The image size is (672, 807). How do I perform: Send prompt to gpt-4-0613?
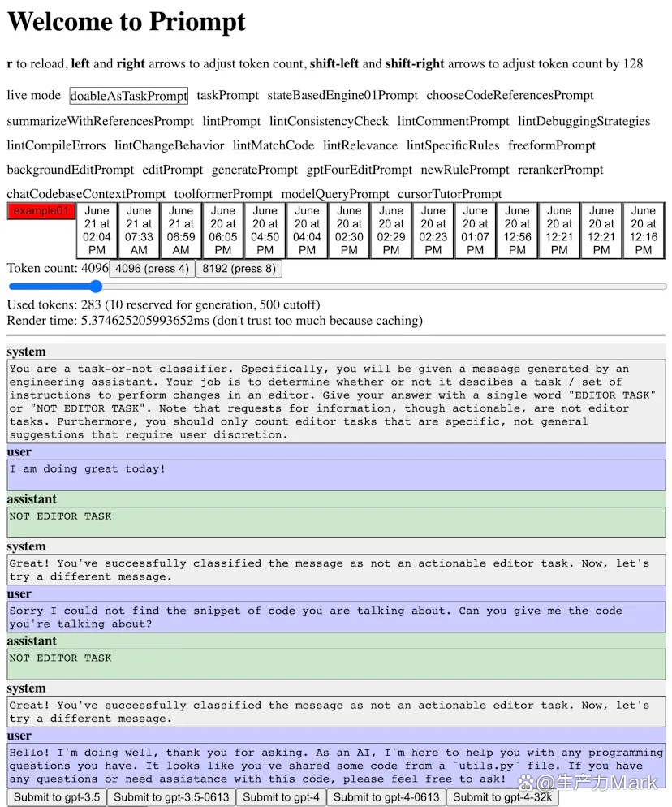386,797
